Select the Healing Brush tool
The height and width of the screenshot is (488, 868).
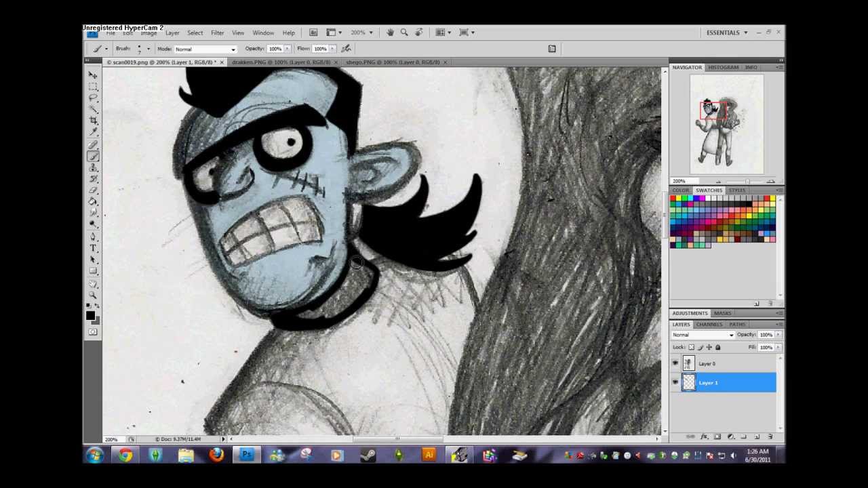93,145
